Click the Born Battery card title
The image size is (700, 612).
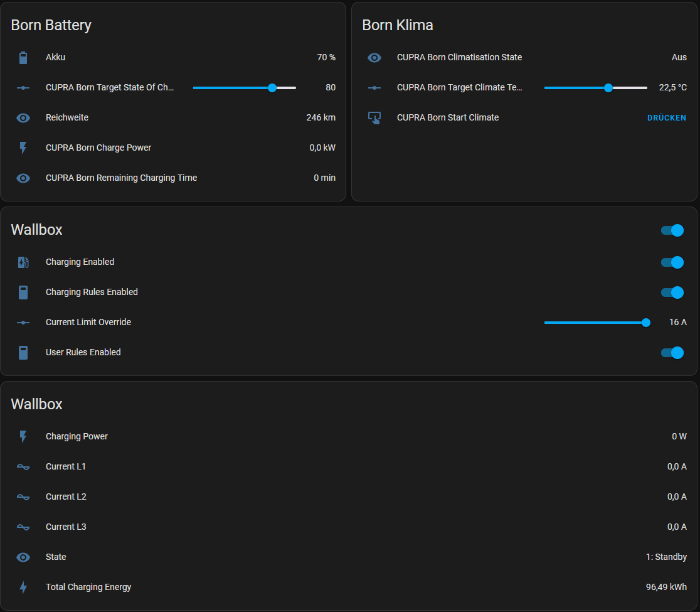point(51,26)
